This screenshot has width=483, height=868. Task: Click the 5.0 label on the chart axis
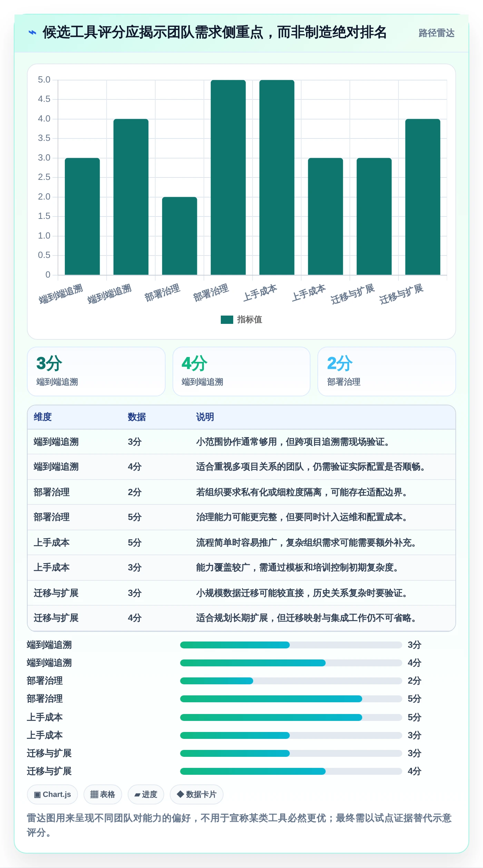(44, 80)
